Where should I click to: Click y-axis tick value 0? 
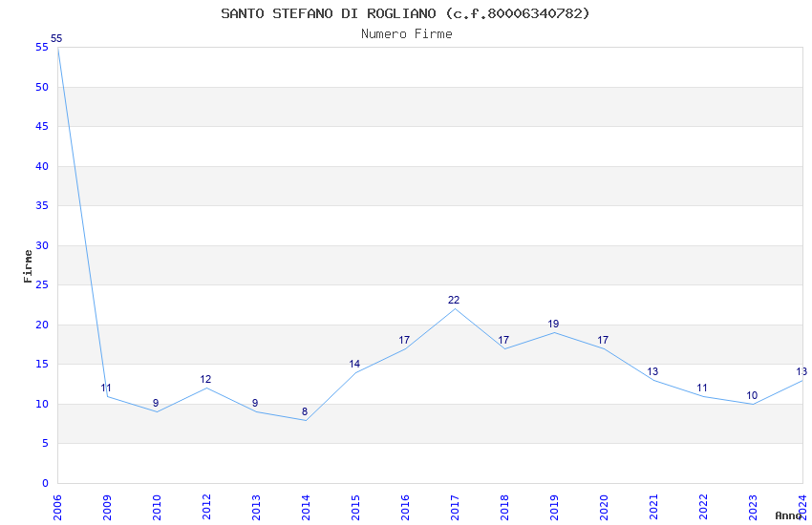point(46,483)
